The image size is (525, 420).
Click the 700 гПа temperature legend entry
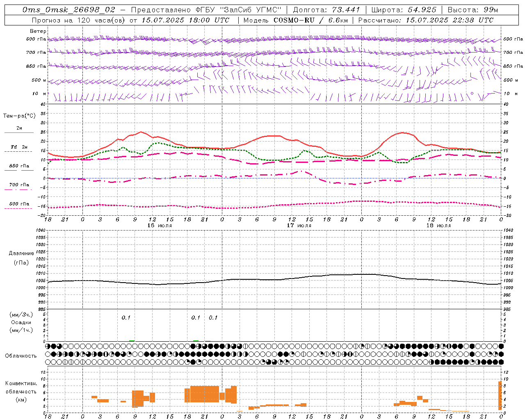pos(19,185)
